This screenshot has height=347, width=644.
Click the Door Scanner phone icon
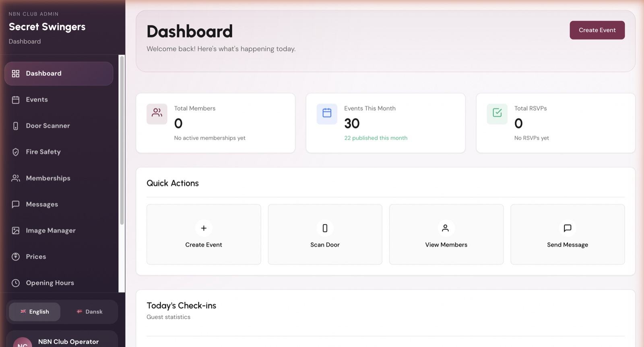pos(16,126)
